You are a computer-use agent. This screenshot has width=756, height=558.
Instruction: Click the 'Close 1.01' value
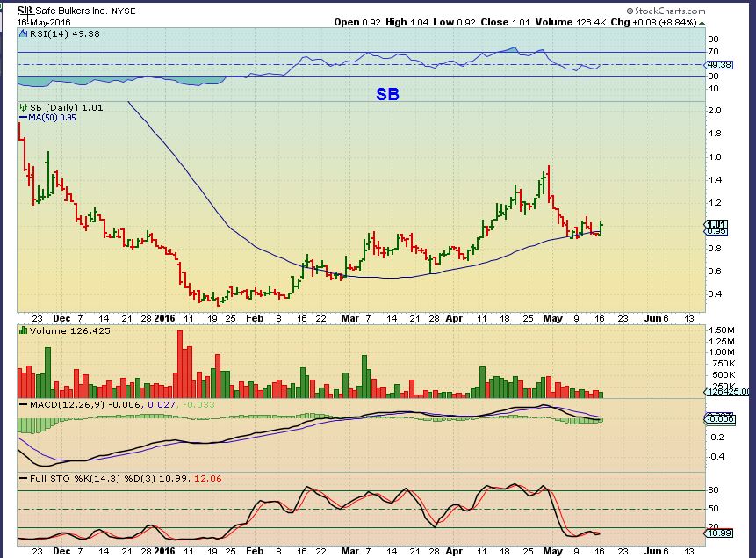point(505,22)
